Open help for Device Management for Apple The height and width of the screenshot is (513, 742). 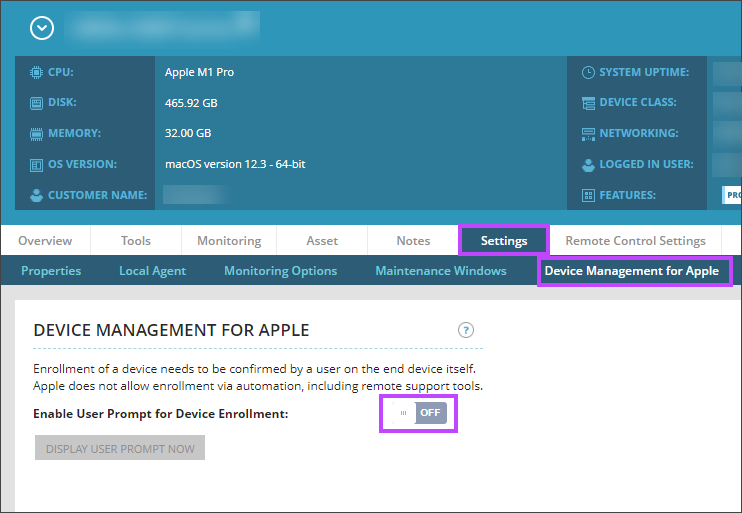466,330
